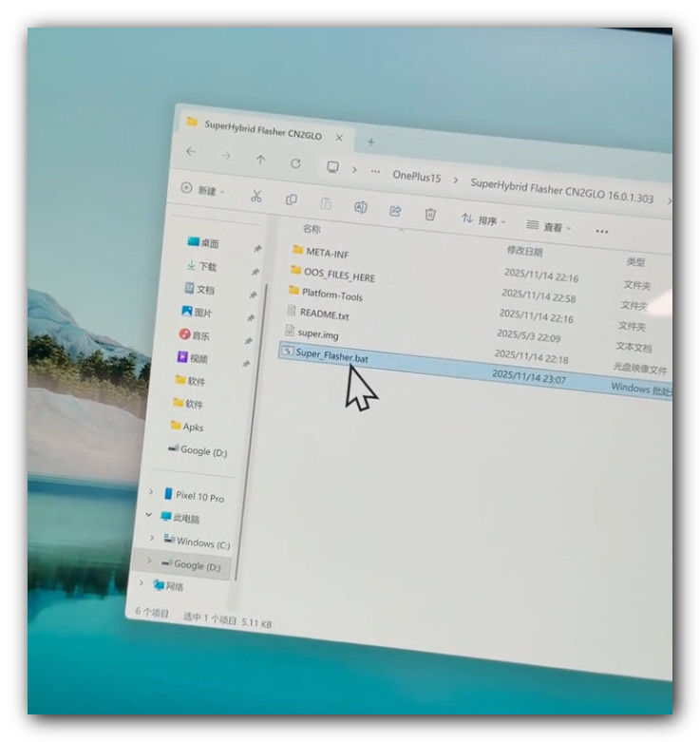Click the Copy icon in toolbar
Screen dimensions: 700x742
click(291, 200)
